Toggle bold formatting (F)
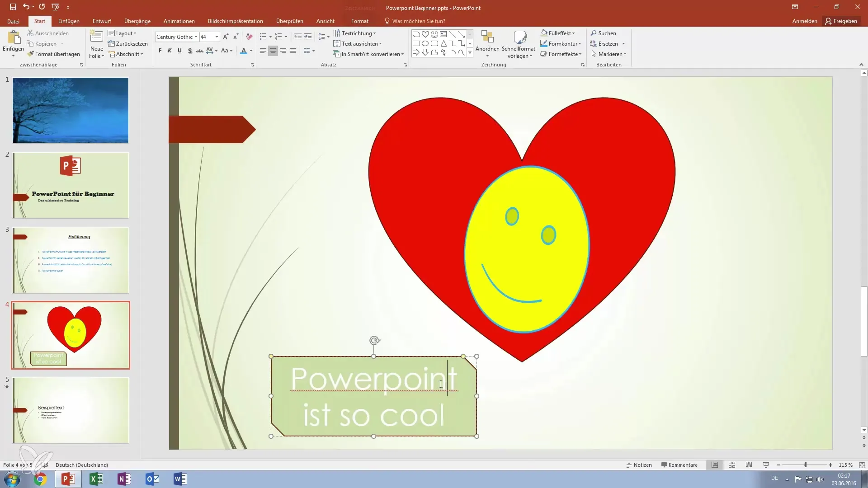 click(x=160, y=51)
